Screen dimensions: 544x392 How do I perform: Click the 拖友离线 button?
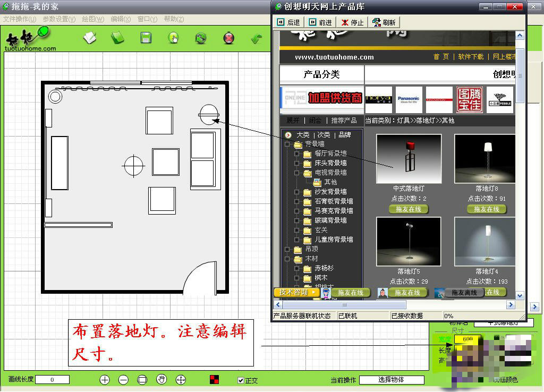pos(464,293)
